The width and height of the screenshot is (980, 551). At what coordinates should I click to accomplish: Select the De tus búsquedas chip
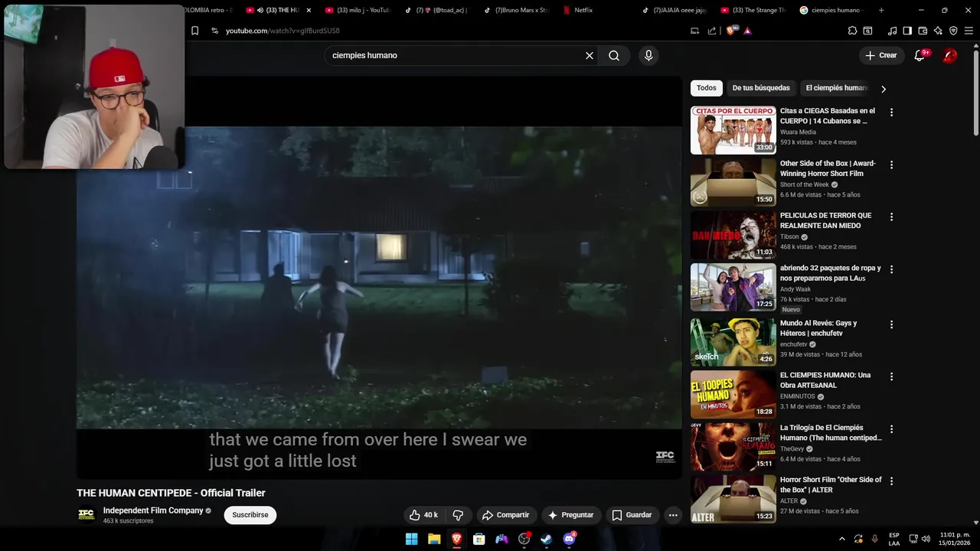[760, 88]
